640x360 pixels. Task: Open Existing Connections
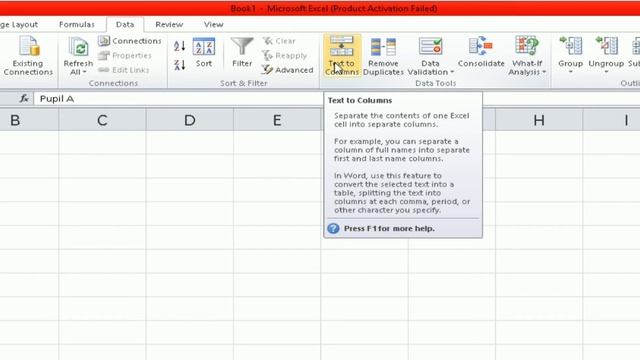pyautogui.click(x=28, y=56)
